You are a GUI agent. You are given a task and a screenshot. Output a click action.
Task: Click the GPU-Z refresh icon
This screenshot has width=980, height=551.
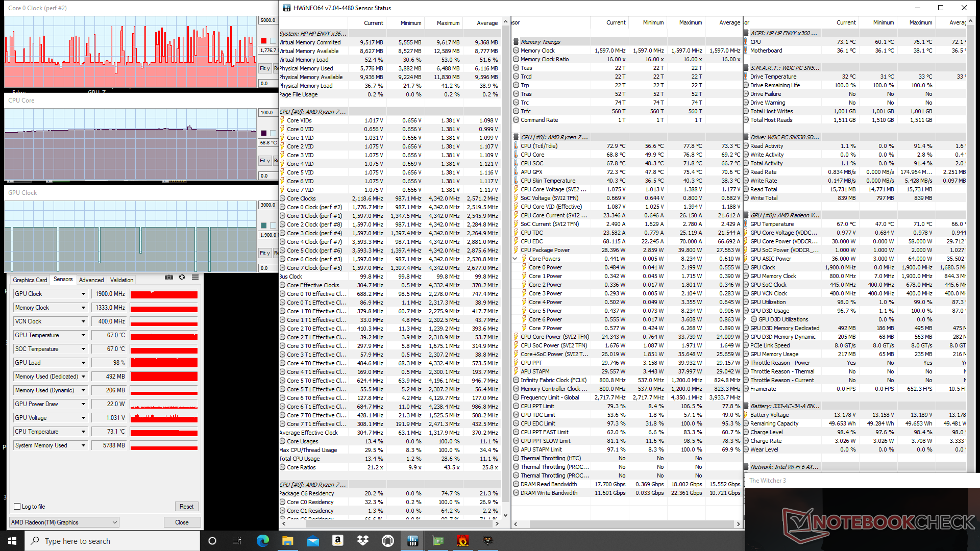pyautogui.click(x=182, y=278)
